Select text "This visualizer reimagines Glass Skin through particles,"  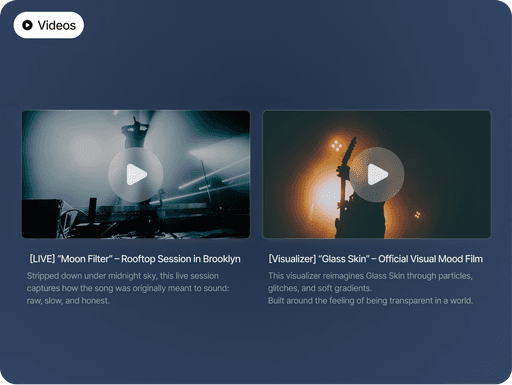370,276
